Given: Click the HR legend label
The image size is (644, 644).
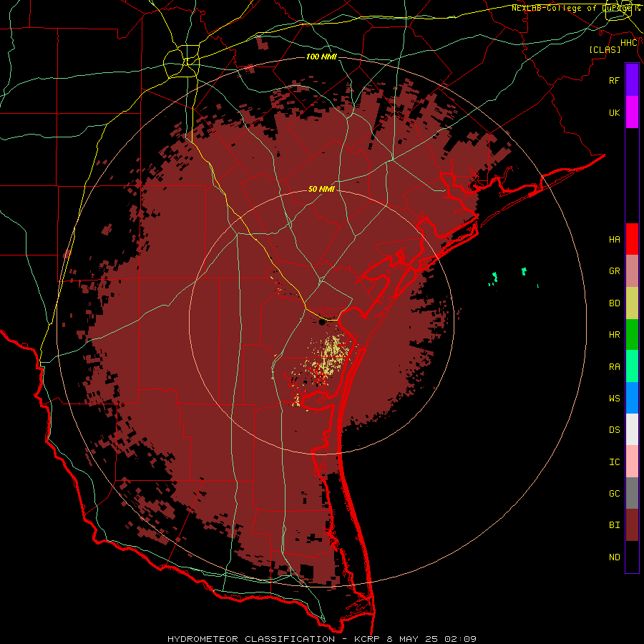Looking at the screenshot, I should [614, 335].
